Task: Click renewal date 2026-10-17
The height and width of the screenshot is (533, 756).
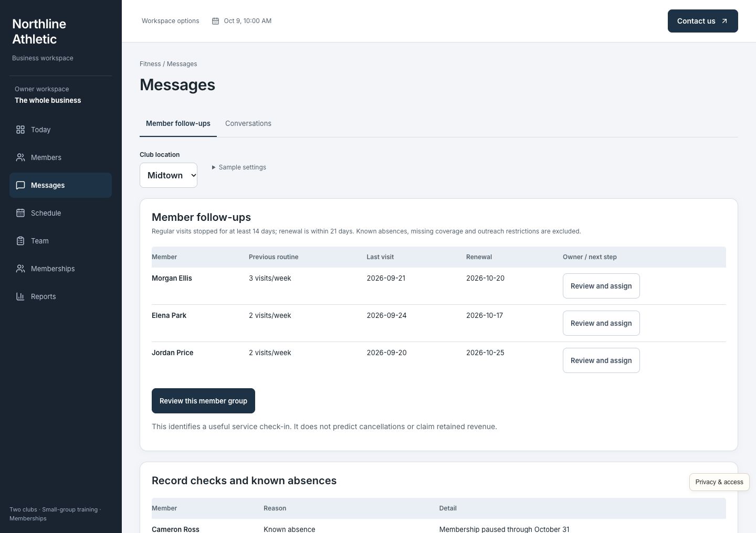Action: (485, 316)
